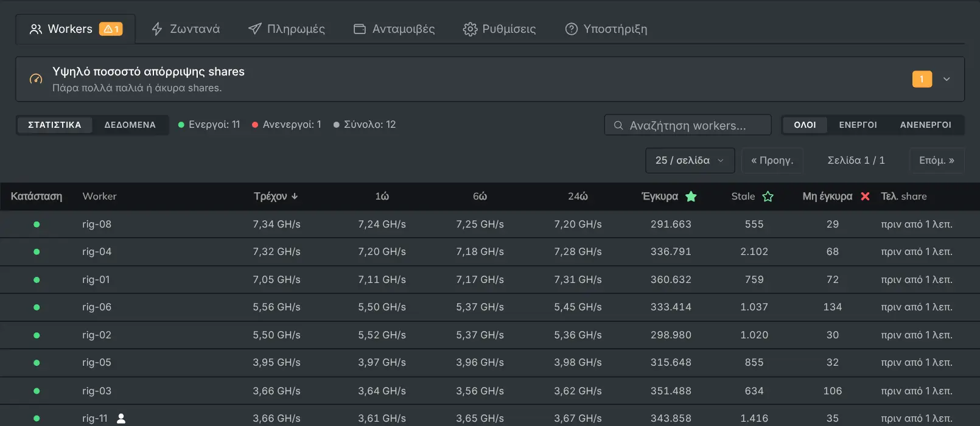
Task: Open worker rig-04
Action: tap(97, 252)
